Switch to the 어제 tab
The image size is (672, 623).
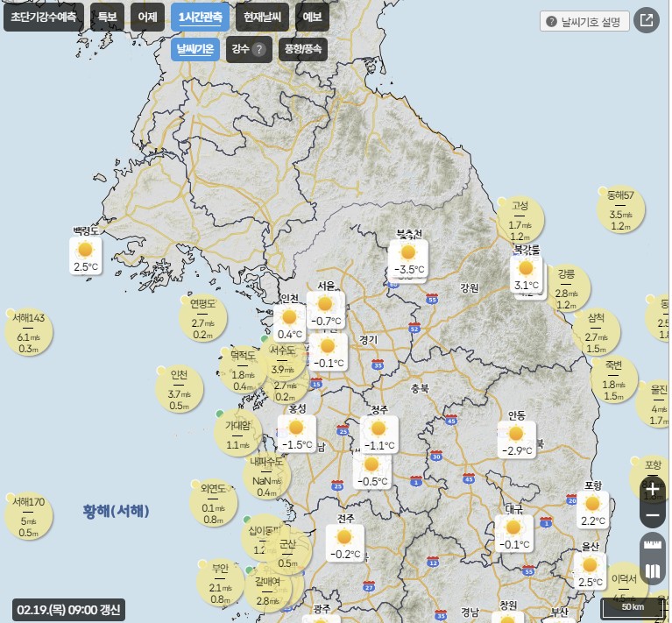(147, 18)
